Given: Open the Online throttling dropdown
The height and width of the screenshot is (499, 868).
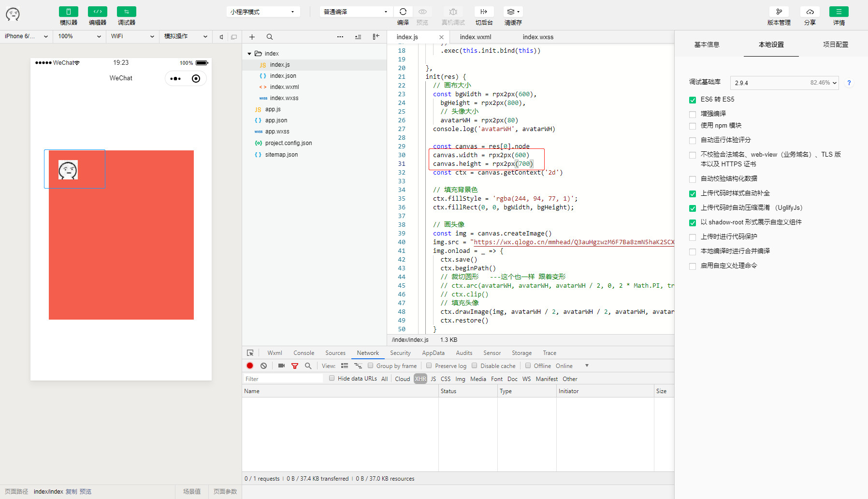Looking at the screenshot, I should click(x=572, y=366).
